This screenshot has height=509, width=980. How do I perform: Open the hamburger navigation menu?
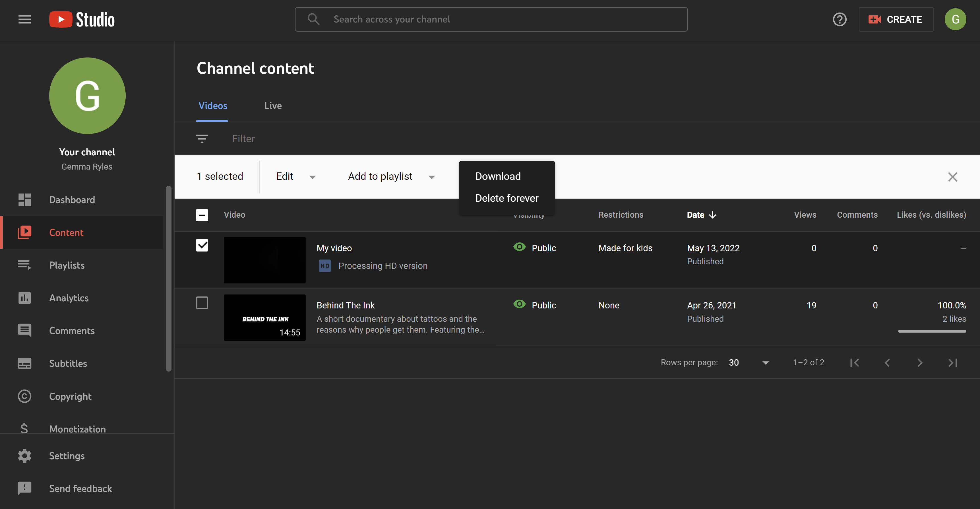point(24,19)
